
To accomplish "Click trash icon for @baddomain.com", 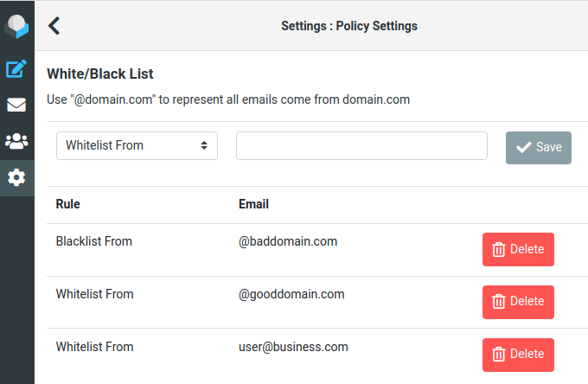I will click(x=498, y=249).
